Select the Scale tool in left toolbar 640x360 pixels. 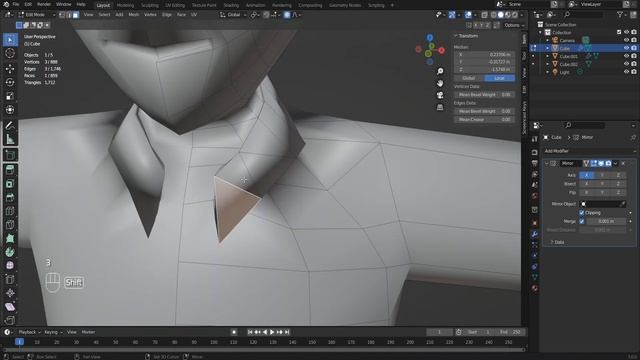click(10, 96)
